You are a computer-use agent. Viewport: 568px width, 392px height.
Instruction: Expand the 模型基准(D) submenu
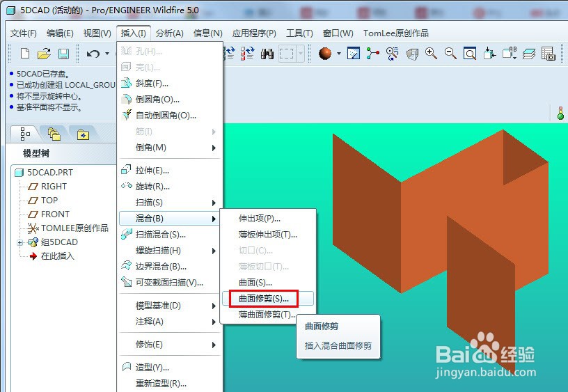[170, 306]
